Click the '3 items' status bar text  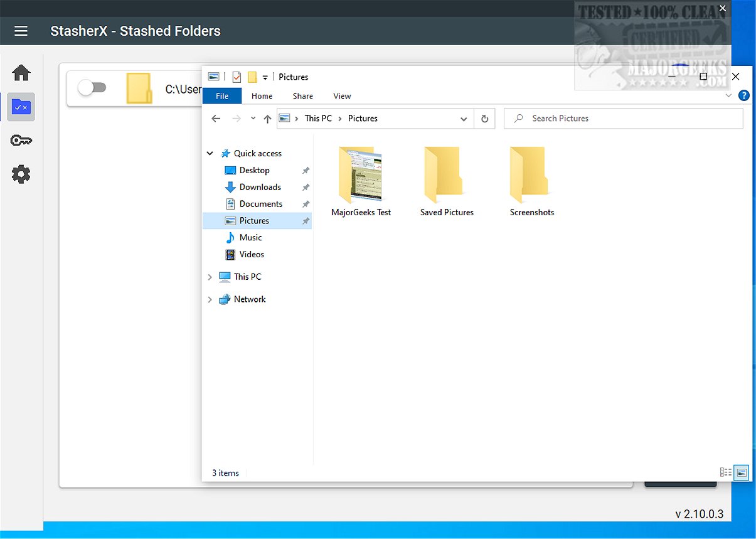225,473
